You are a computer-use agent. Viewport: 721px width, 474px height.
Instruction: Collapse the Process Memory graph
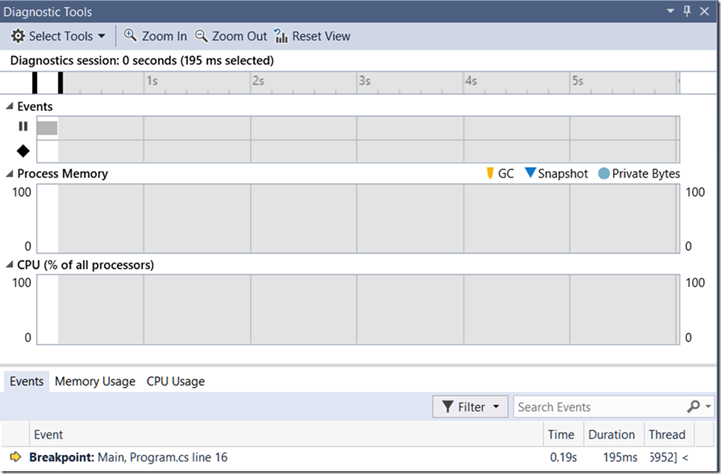pyautogui.click(x=10, y=174)
